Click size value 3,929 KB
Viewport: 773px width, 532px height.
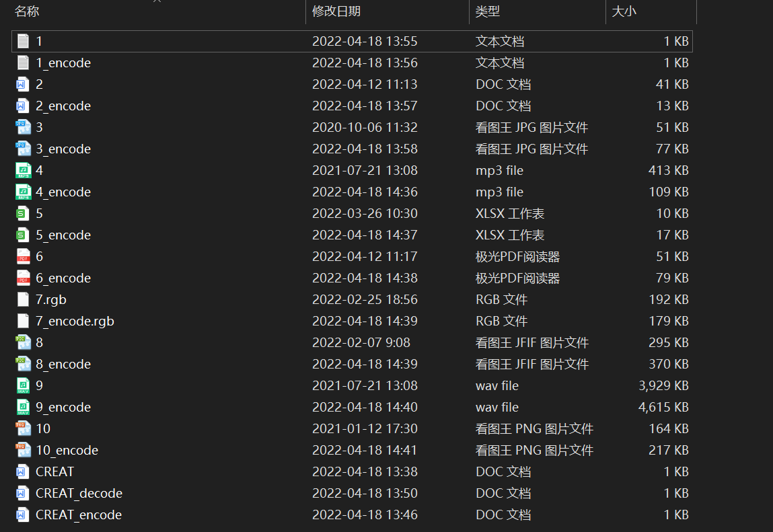[663, 385]
